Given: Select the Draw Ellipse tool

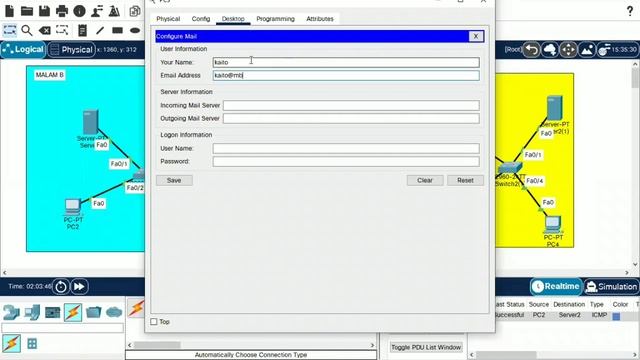Looking at the screenshot, I should tap(135, 30).
